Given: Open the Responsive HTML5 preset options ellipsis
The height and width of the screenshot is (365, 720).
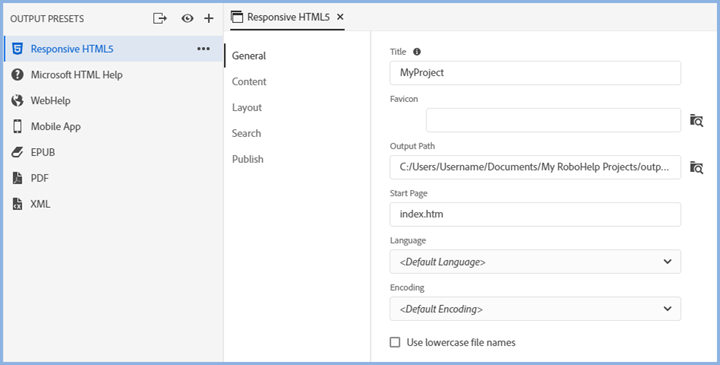Looking at the screenshot, I should click(x=203, y=49).
